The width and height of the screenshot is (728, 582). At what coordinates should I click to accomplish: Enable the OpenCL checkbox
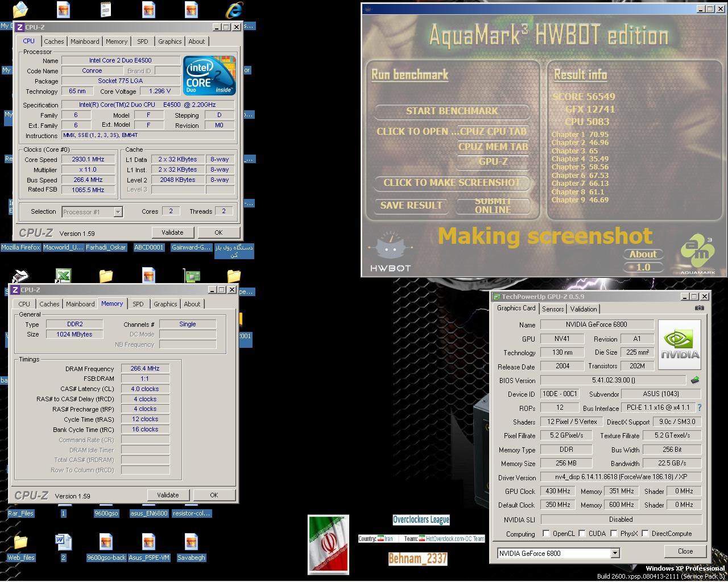click(x=546, y=534)
